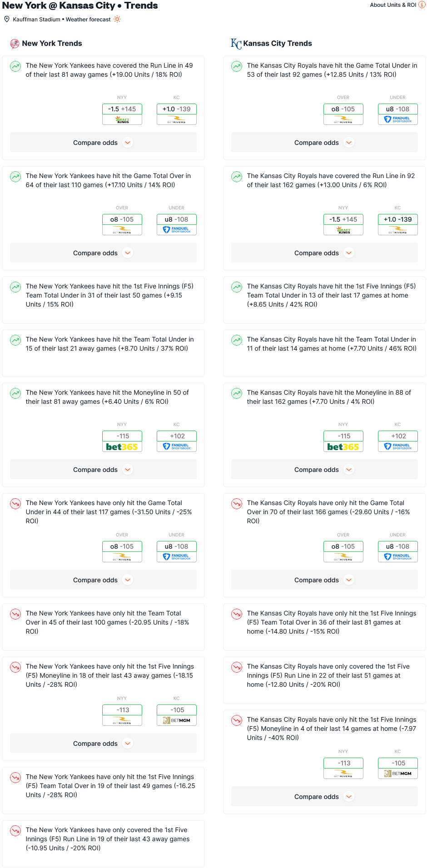Select o8 -105 BetRivers in Yankees Game Total Under trend

pos(122,551)
